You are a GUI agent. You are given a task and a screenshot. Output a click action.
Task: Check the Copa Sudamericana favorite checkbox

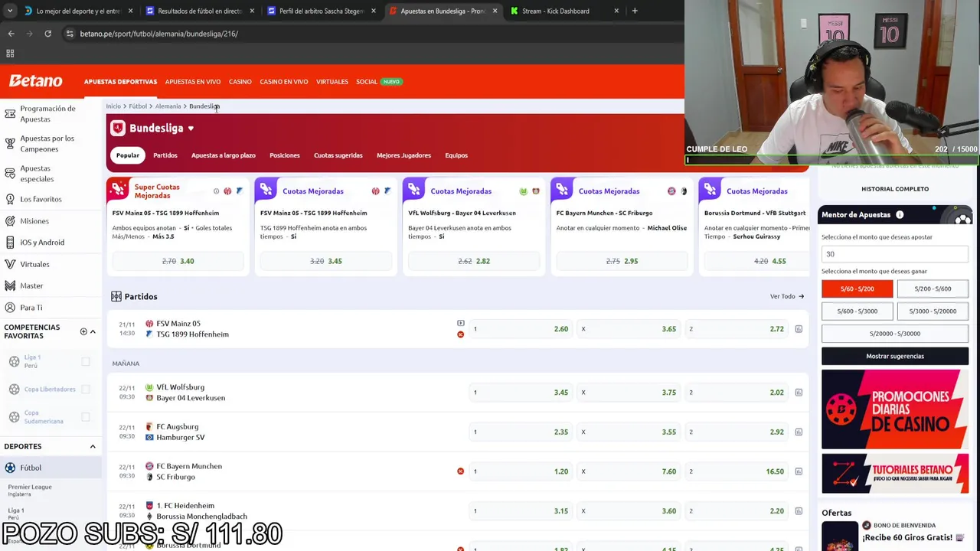tap(86, 417)
